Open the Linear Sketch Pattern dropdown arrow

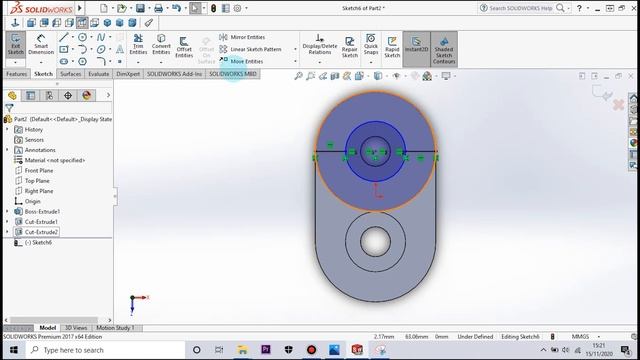pyautogui.click(x=295, y=49)
